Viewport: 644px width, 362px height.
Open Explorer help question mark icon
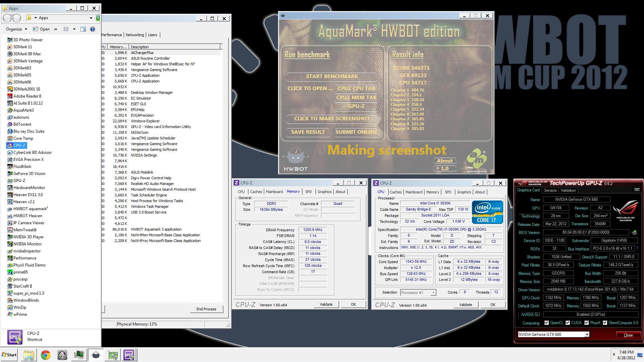tap(93, 29)
